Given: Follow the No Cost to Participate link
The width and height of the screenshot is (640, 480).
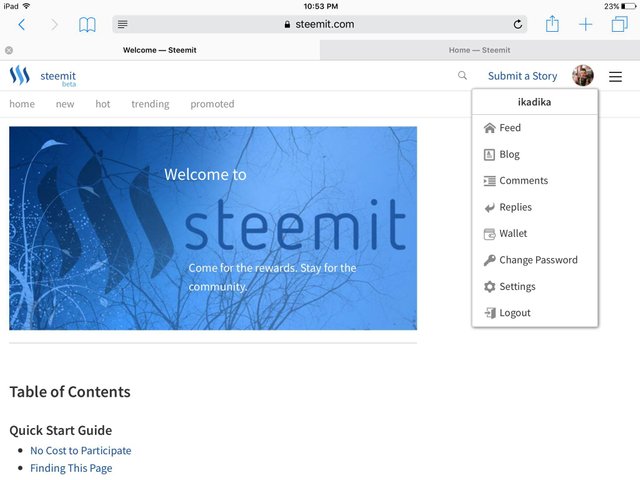Looking at the screenshot, I should [81, 451].
